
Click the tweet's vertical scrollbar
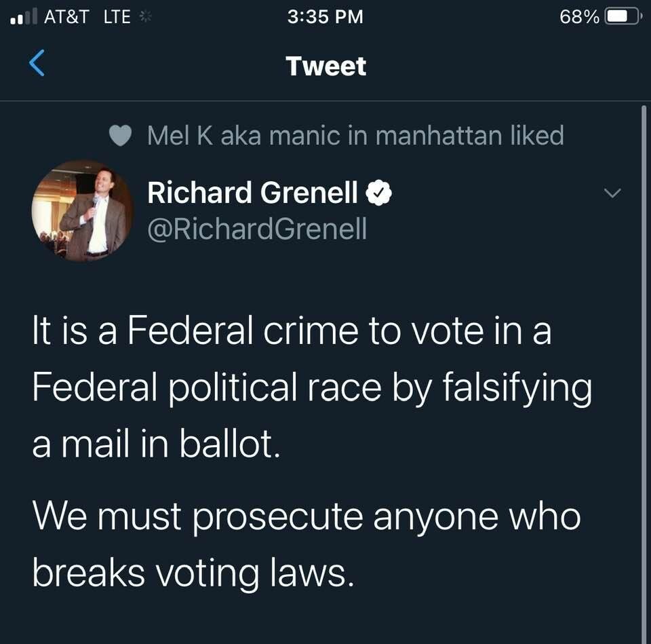643,373
